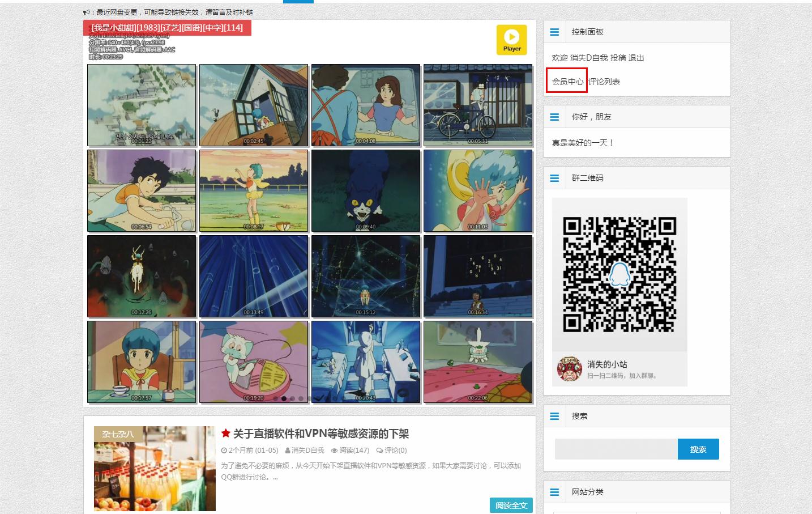Image resolution: width=812 pixels, height=514 pixels.
Task: Click 投稿 link in control panel
Action: coord(618,58)
